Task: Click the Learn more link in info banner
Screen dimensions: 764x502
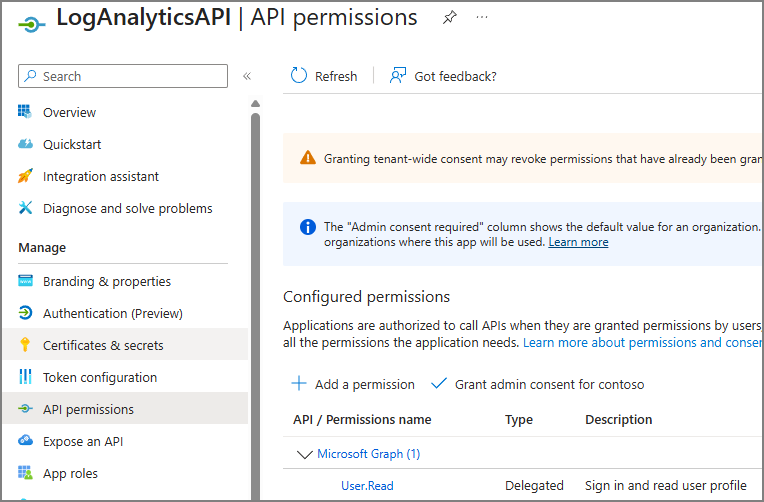Action: (x=578, y=242)
